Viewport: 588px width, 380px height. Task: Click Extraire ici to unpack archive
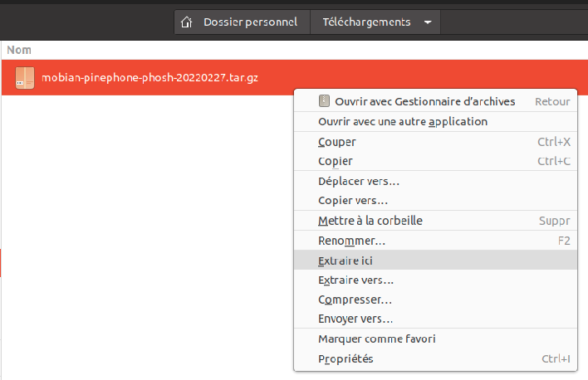(345, 261)
